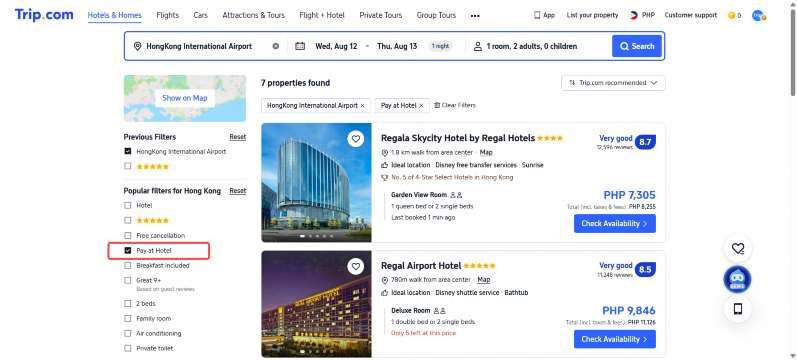797x360 pixels.
Task: Click the PHP 9,846 price
Action: (x=629, y=311)
